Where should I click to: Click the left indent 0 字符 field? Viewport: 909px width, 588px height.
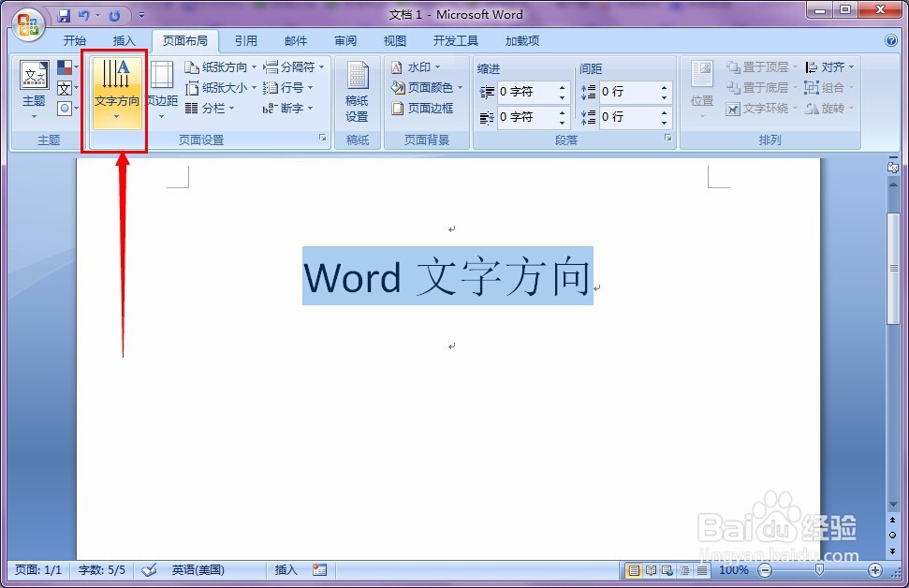click(x=526, y=92)
